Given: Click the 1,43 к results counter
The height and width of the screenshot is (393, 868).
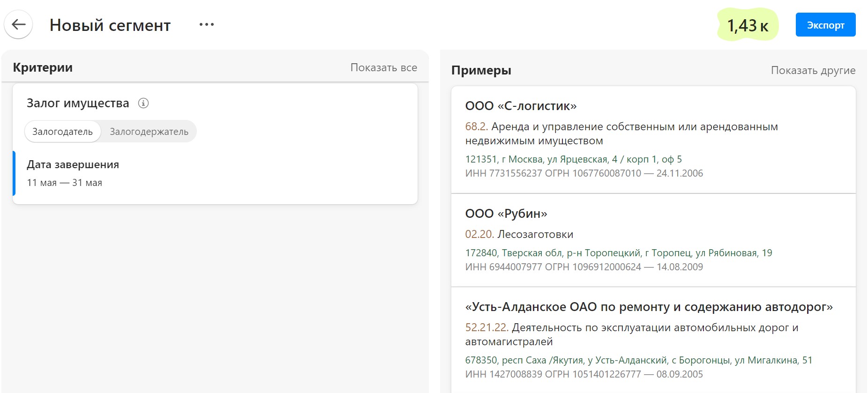Looking at the screenshot, I should (x=747, y=25).
